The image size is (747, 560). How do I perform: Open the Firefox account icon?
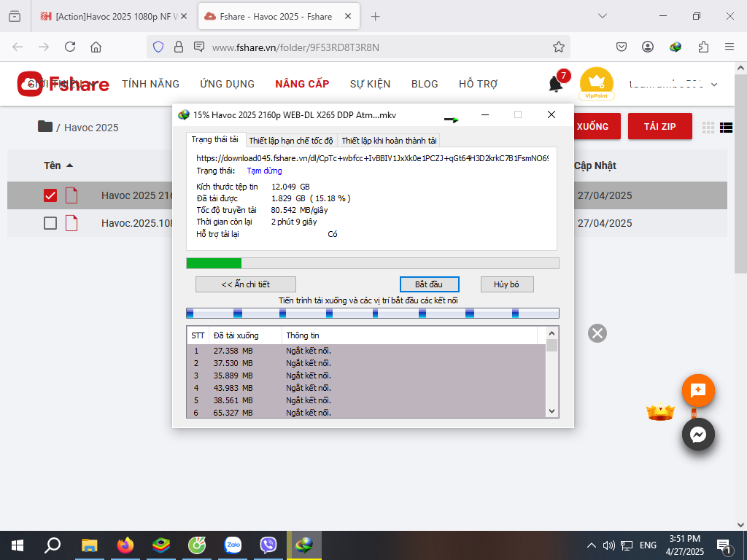[x=648, y=47]
